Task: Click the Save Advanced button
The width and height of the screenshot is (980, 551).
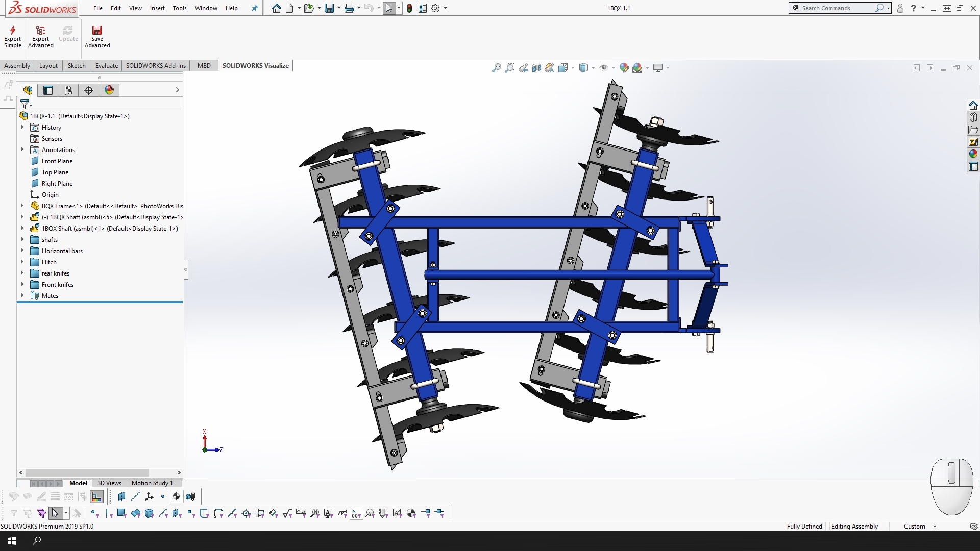Action: [97, 36]
